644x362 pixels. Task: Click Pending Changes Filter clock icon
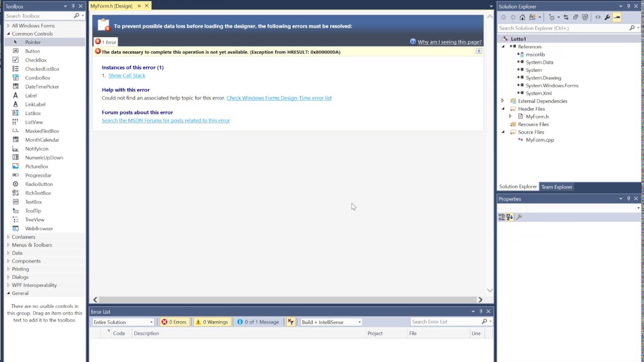pyautogui.click(x=551, y=17)
